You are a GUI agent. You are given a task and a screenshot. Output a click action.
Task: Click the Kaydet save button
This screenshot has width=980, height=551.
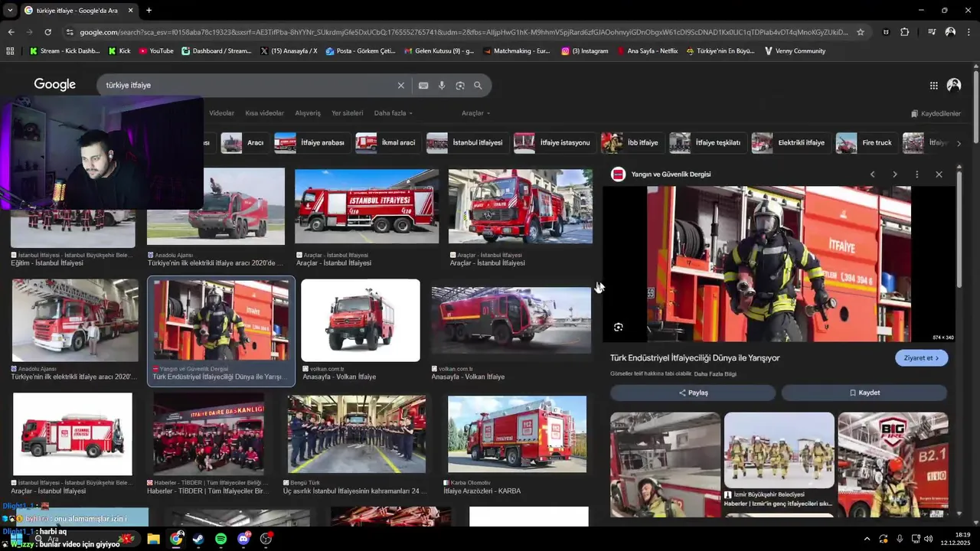[864, 393]
